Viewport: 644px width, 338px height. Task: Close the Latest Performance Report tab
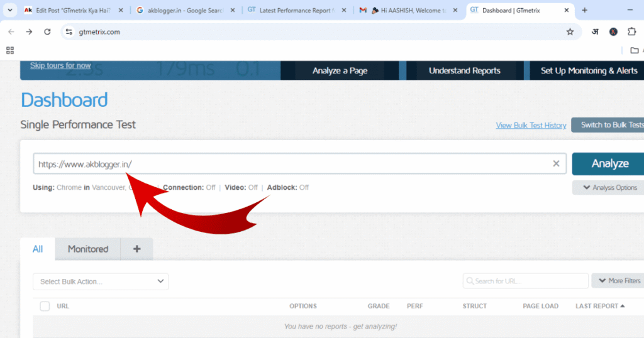tap(344, 10)
